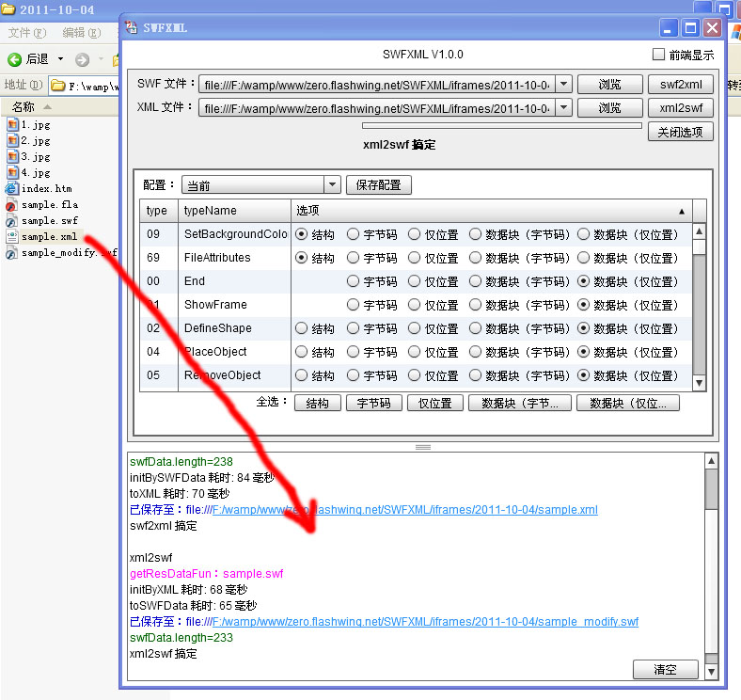The image size is (741, 700).
Task: Click the 2.jpg file icon in Explorer
Action: click(x=12, y=141)
